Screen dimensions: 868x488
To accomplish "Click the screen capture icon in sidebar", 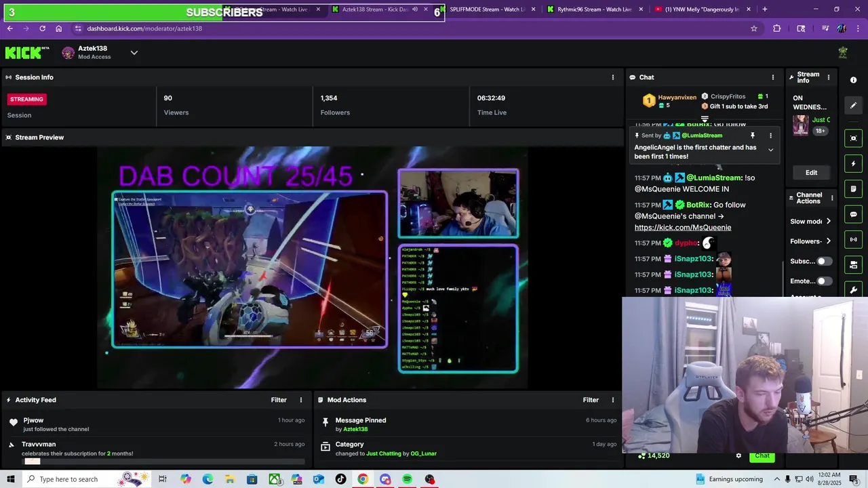I will pos(853,138).
